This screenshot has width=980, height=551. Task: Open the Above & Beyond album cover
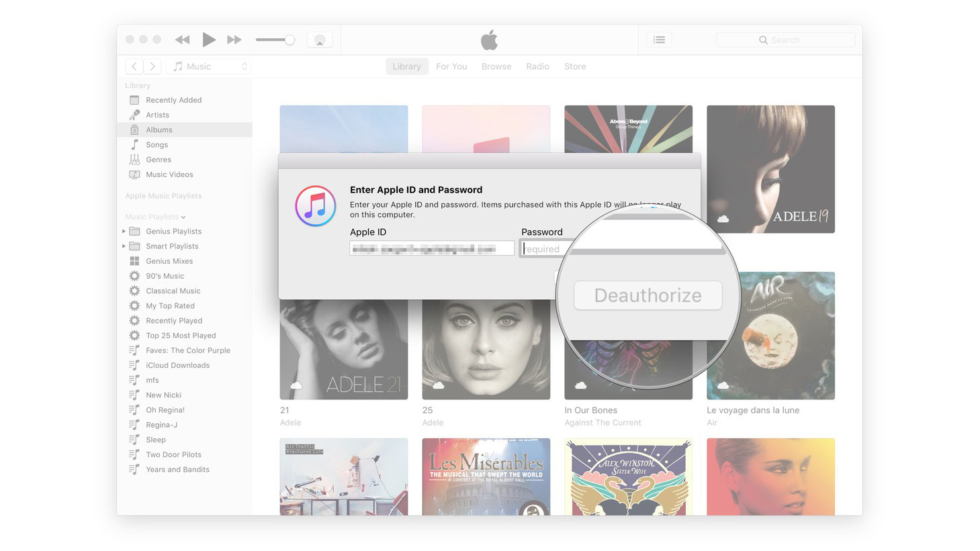click(x=628, y=129)
